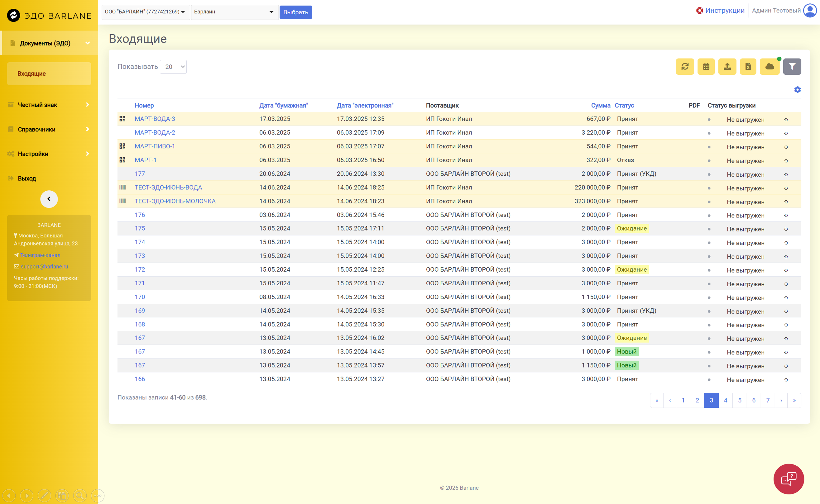Go to page 4 in pagination
The image size is (820, 504).
point(725,400)
